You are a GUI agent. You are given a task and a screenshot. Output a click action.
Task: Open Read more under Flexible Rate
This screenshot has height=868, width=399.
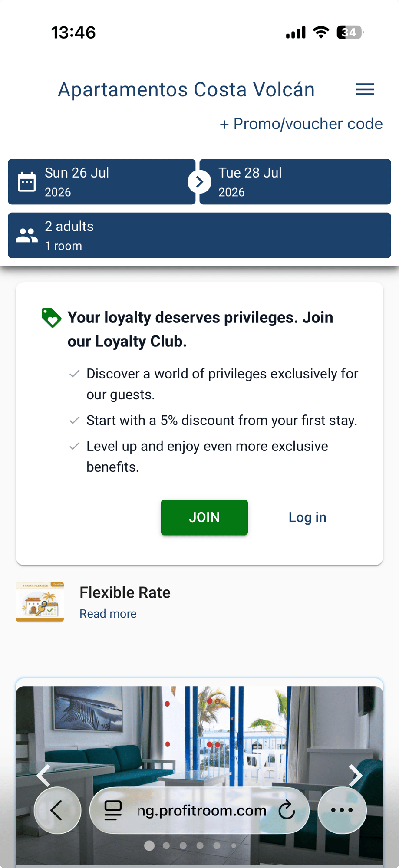click(x=108, y=614)
